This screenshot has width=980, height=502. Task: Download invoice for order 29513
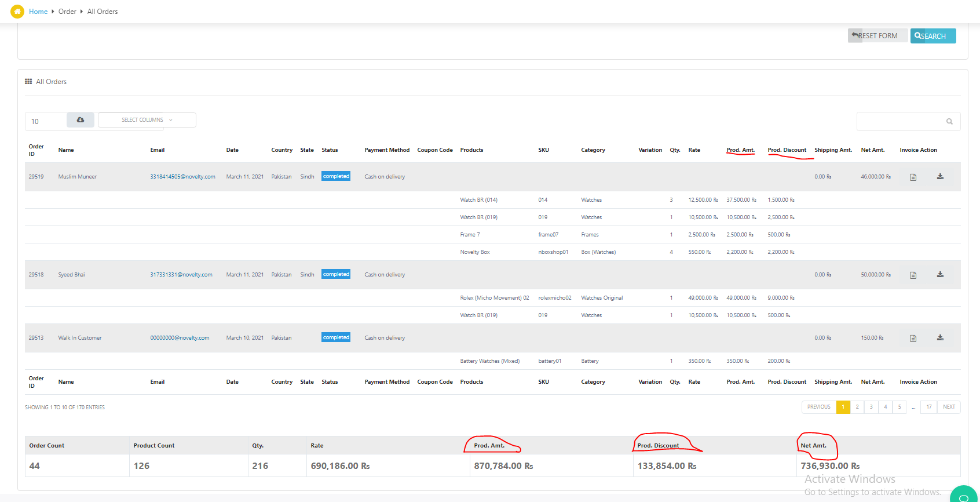(940, 338)
